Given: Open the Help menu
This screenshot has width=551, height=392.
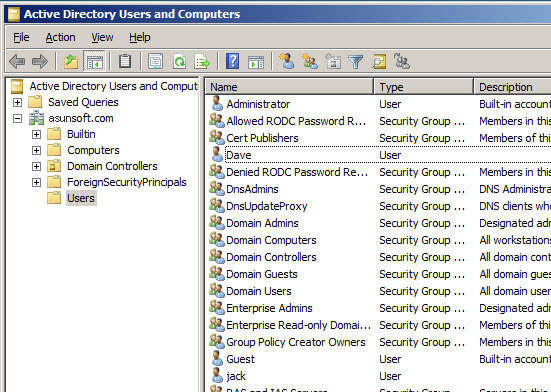Looking at the screenshot, I should [140, 37].
